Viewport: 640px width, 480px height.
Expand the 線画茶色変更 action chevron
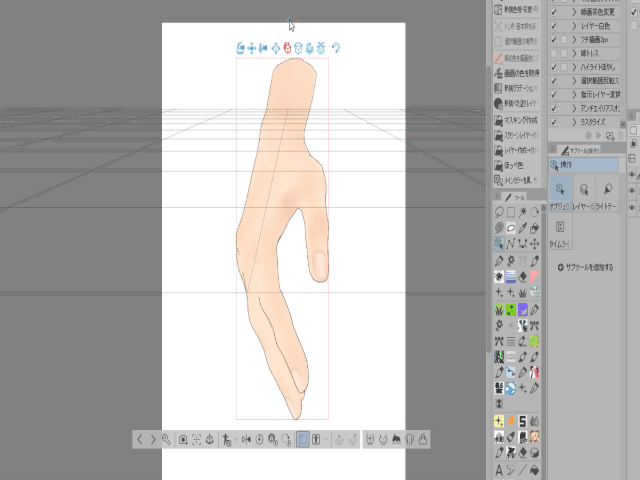click(x=574, y=12)
